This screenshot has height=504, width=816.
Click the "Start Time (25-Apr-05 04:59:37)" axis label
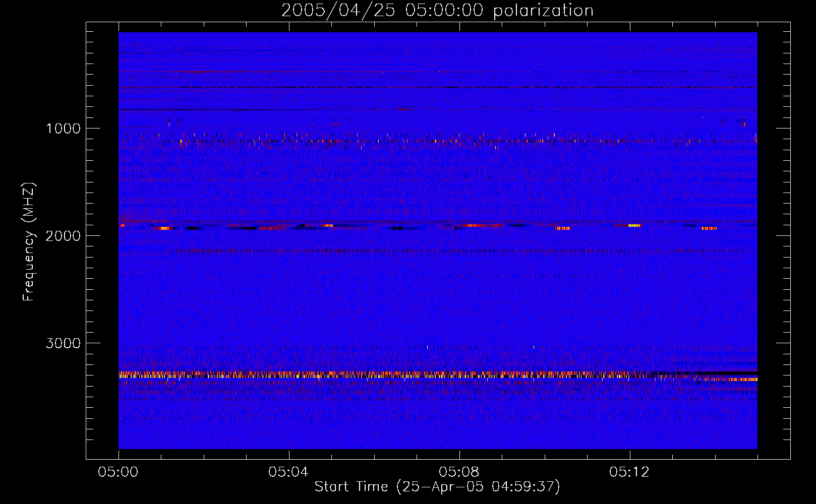click(x=437, y=487)
